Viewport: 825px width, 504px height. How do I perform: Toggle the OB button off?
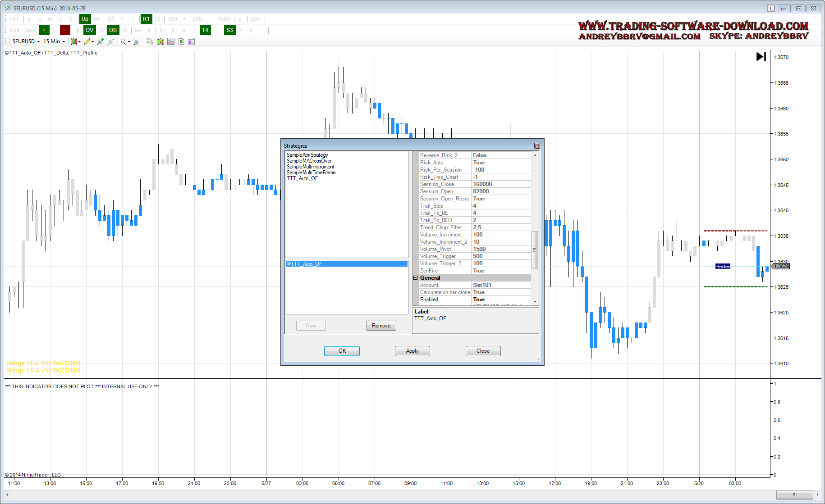[113, 30]
